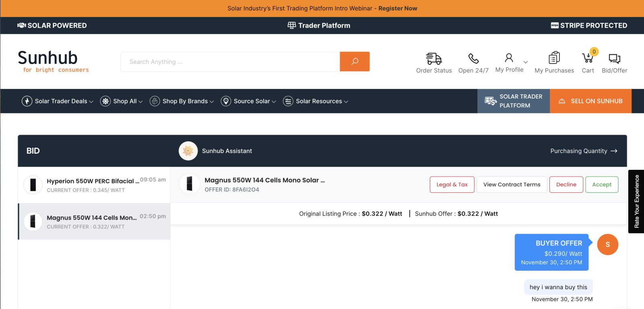Expand Solar Trader Deals menu
Image resolution: width=644 pixels, height=309 pixels.
tap(58, 101)
